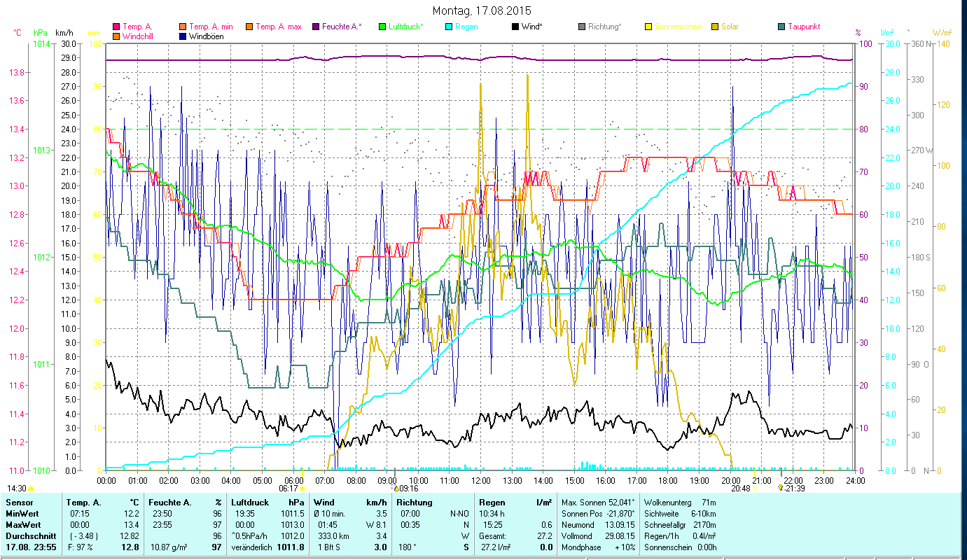This screenshot has height=560, width=967.
Task: Click the green Luftdruck legend swatch
Action: 382,27
